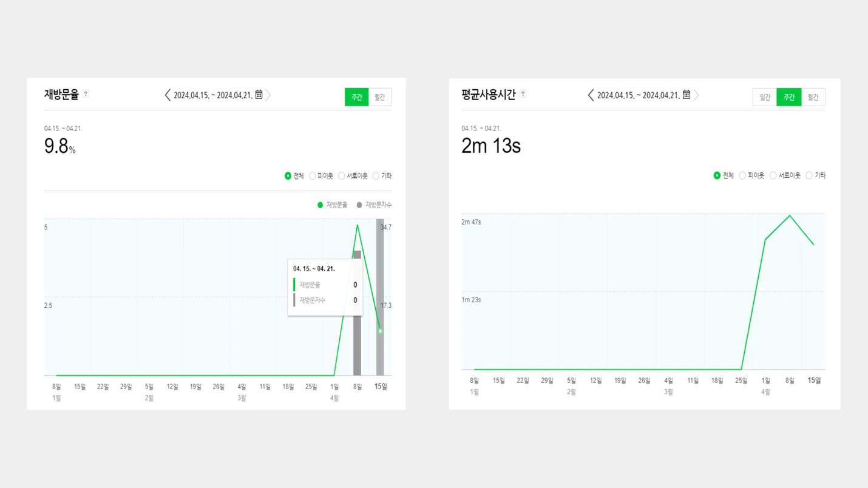Click 재방문율 row in tooltip

(325, 285)
